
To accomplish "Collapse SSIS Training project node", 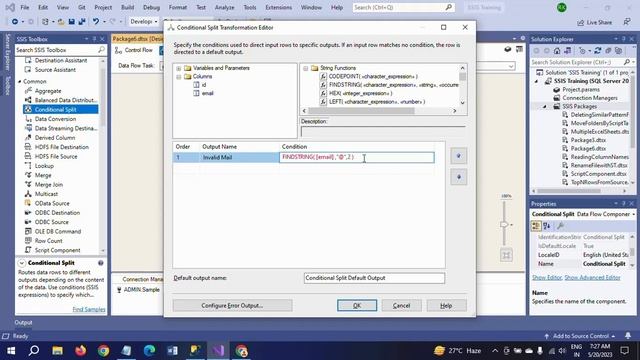I will 537,81.
